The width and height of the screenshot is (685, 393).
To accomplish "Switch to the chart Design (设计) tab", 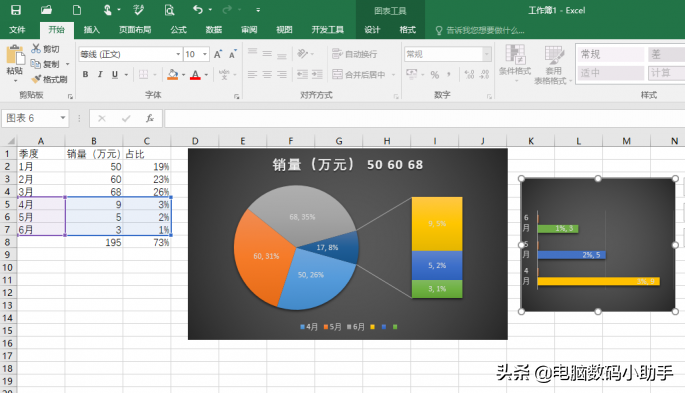I will tap(372, 30).
